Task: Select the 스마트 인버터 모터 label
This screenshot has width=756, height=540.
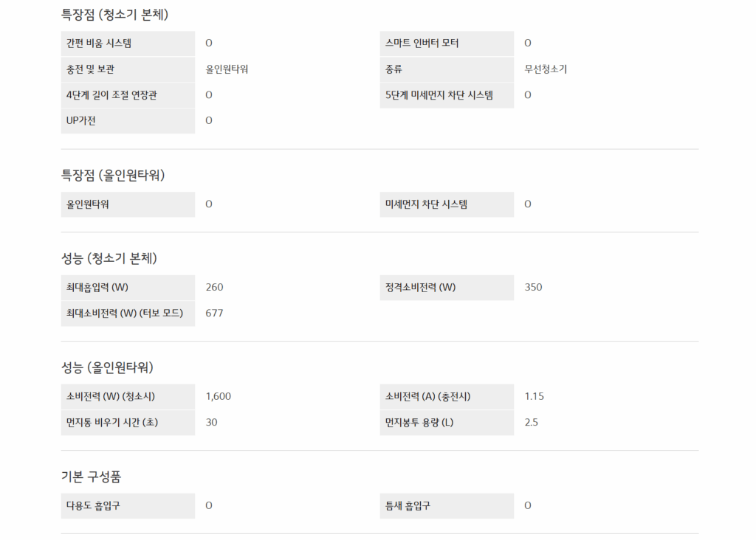Action: 422,44
